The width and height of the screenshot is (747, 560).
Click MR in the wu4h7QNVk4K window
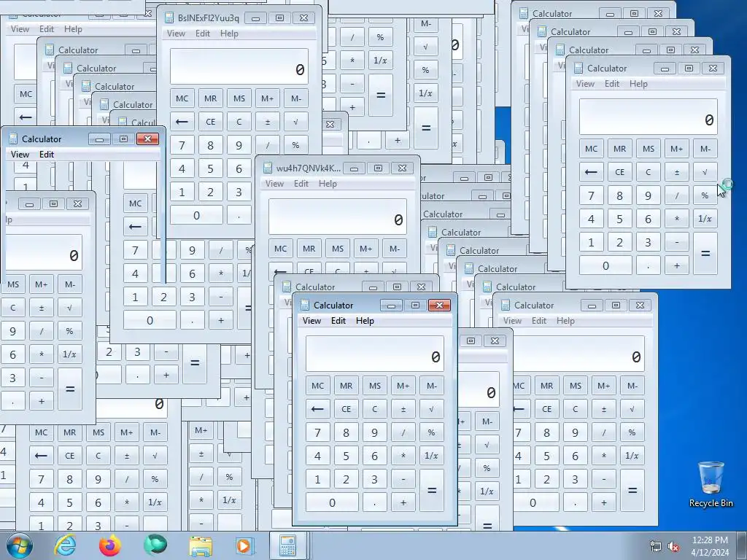(309, 249)
